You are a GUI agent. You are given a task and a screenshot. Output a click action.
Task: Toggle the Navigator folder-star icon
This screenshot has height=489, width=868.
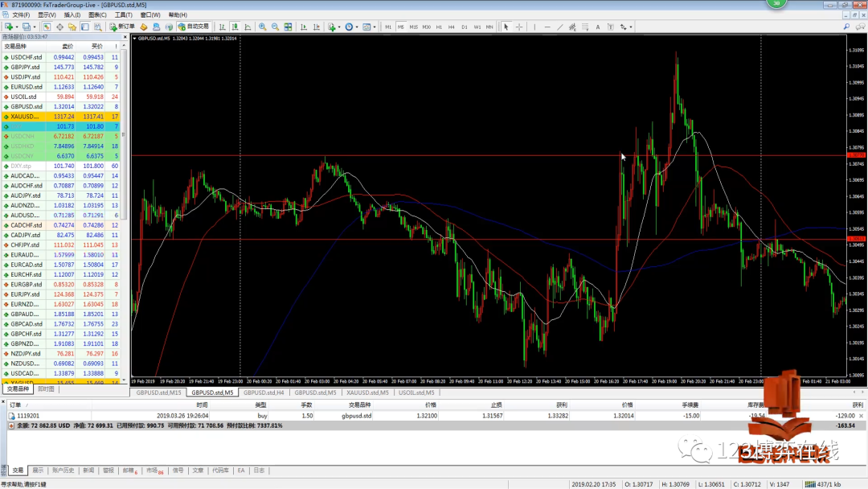(x=72, y=27)
